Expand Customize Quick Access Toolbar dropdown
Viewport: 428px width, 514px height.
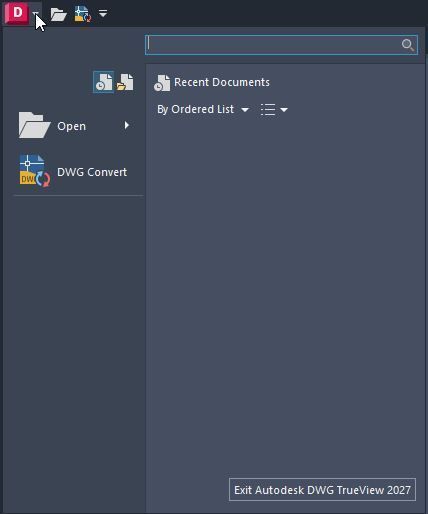103,13
